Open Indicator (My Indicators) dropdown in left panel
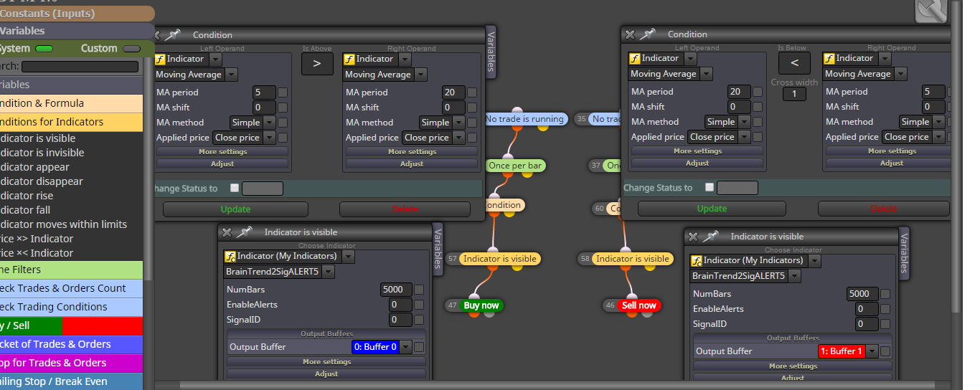The width and height of the screenshot is (980, 390). point(348,256)
